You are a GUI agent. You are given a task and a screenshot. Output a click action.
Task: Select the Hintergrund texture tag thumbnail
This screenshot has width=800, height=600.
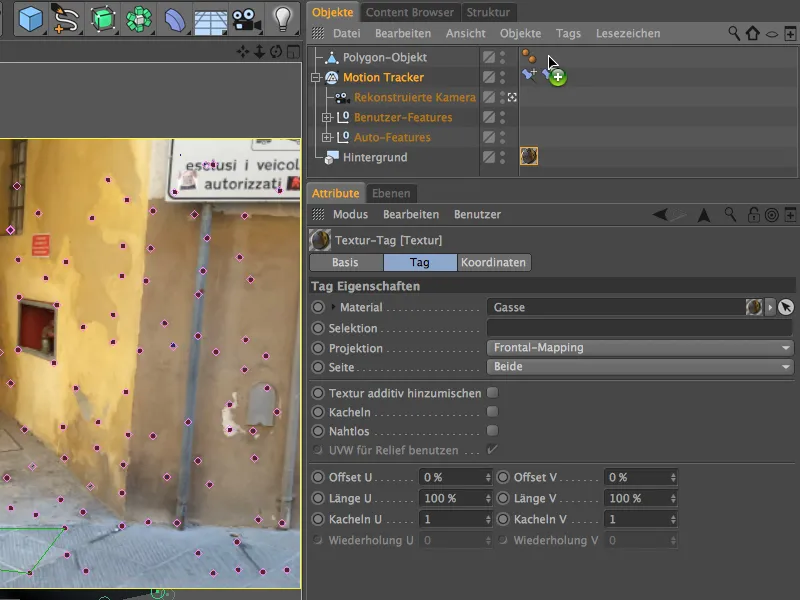point(529,156)
